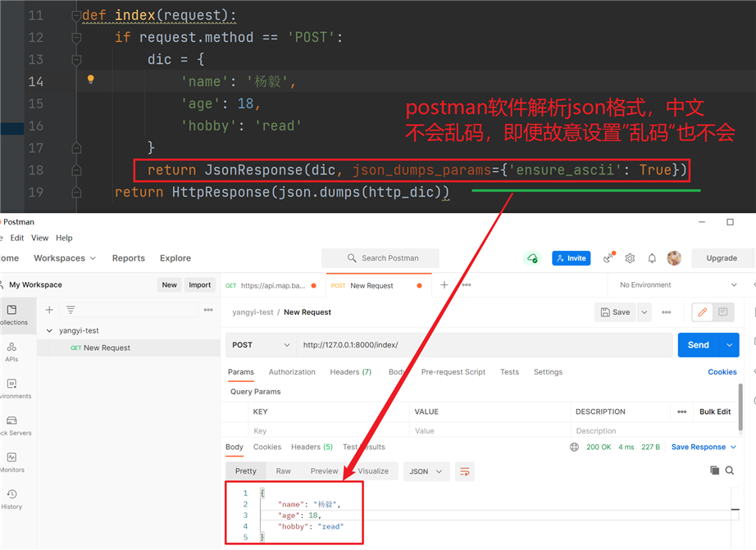This screenshot has height=550, width=756.
Task: Toggle wrap lines icon in response
Action: pos(465,471)
